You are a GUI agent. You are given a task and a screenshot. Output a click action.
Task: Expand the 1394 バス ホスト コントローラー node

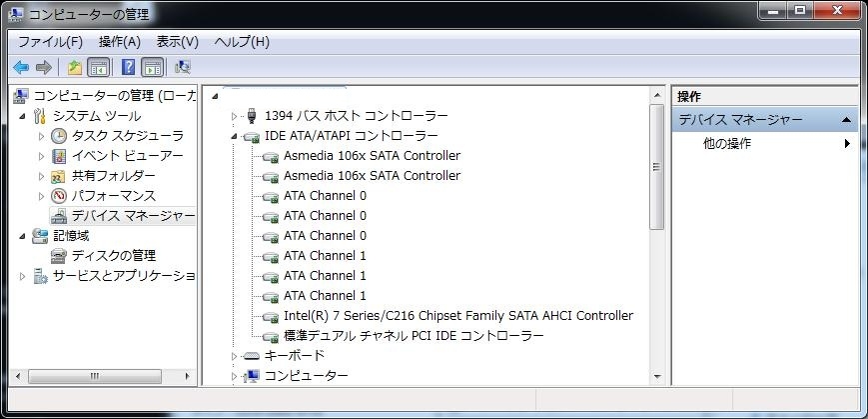coord(235,116)
